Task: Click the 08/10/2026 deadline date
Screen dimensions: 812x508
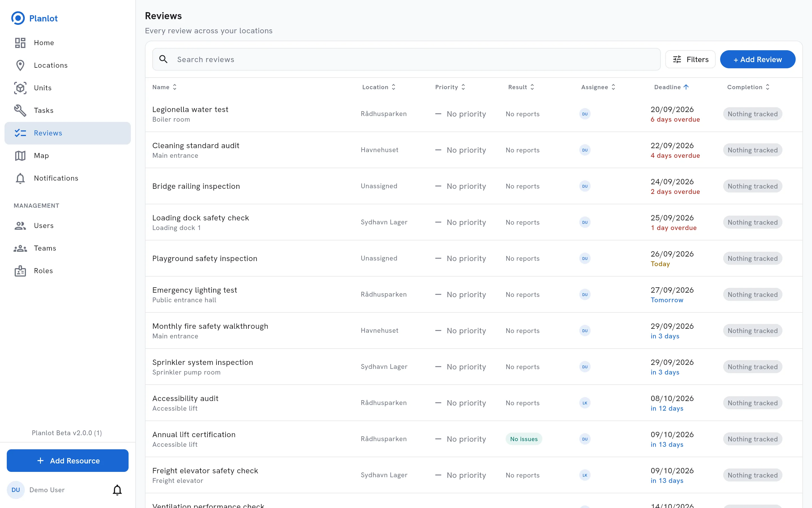Action: point(672,398)
